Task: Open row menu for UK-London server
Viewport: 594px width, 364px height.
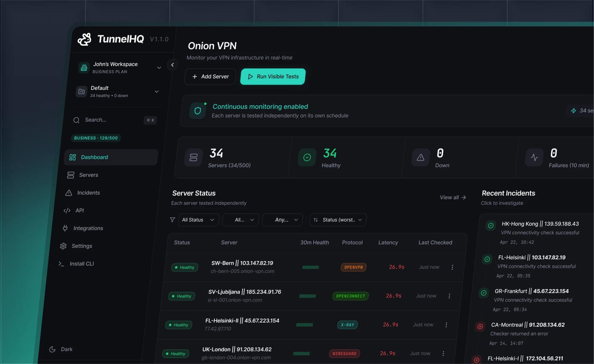Action: click(x=443, y=354)
